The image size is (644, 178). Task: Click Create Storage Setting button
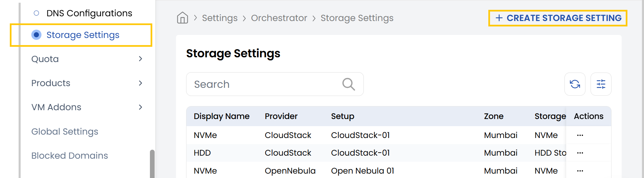point(558,18)
